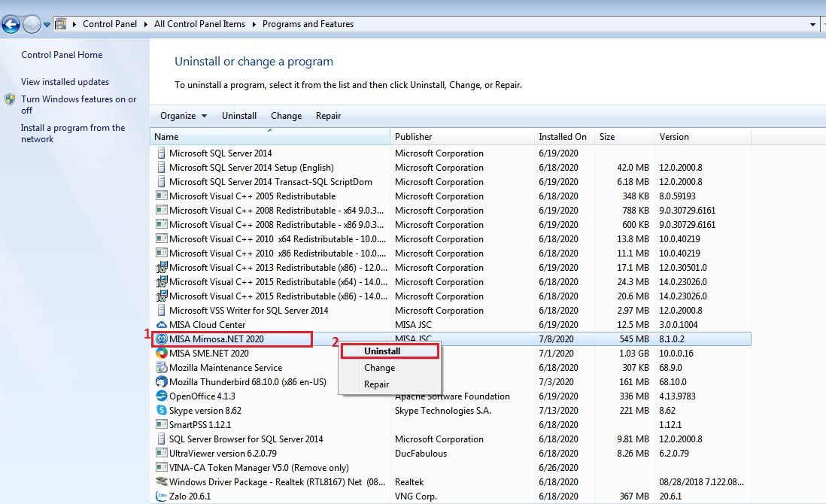This screenshot has width=826, height=504.
Task: Click UltraViewer version 6.2.0.79 icon
Action: [161, 453]
